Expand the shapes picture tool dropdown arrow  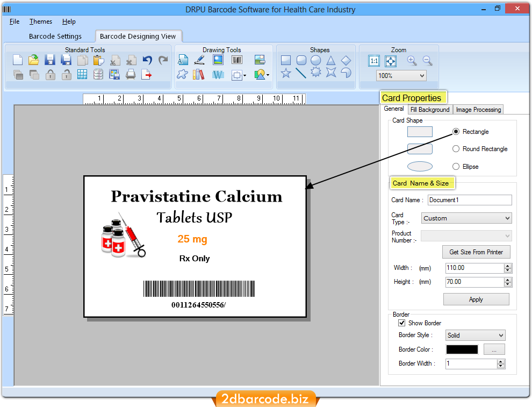point(268,75)
